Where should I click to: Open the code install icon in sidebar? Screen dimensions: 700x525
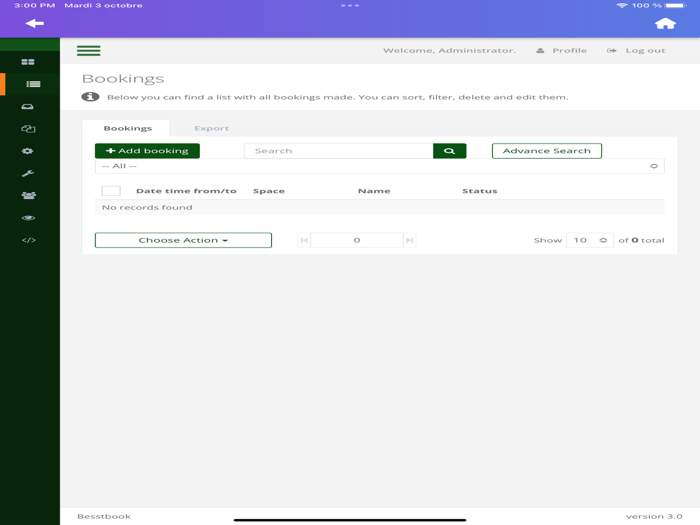coord(29,240)
